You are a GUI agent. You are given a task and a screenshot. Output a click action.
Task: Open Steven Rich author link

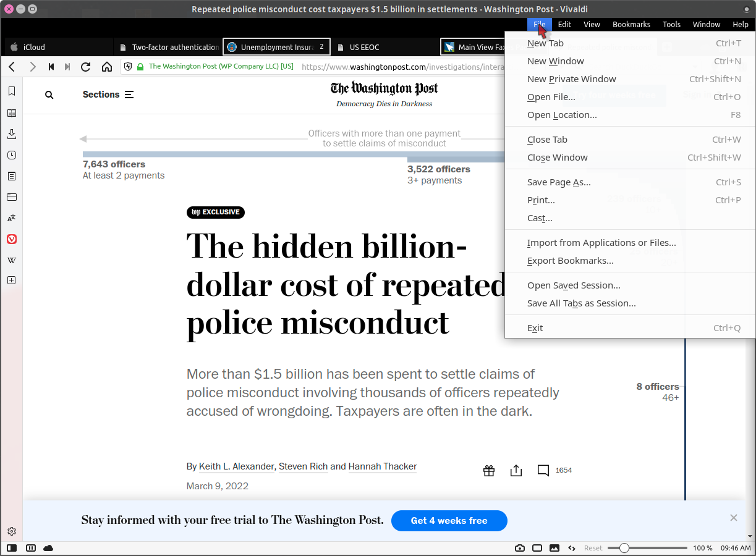point(304,466)
